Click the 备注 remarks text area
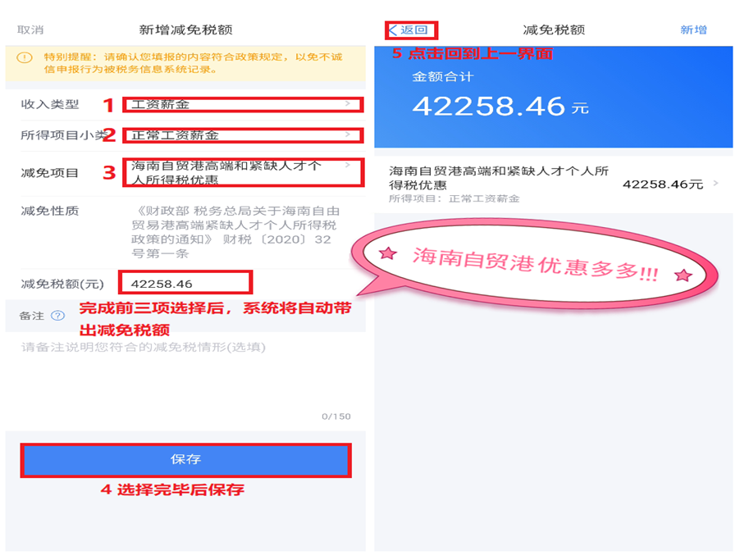Image resolution: width=740 pixels, height=560 pixels. point(185,380)
